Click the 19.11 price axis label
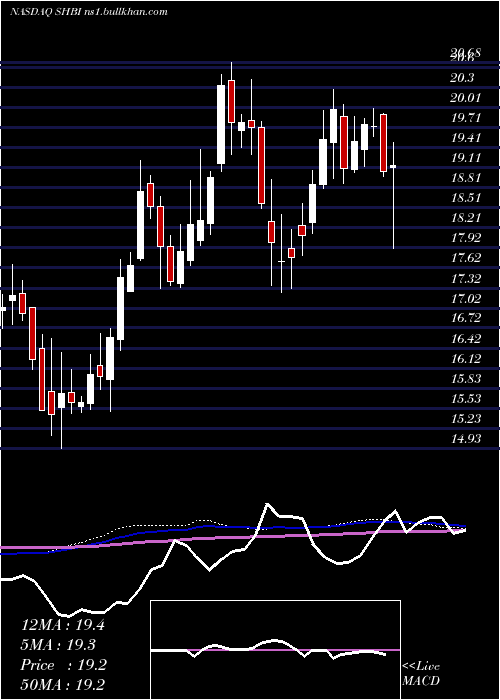The image size is (500, 700). [x=466, y=158]
